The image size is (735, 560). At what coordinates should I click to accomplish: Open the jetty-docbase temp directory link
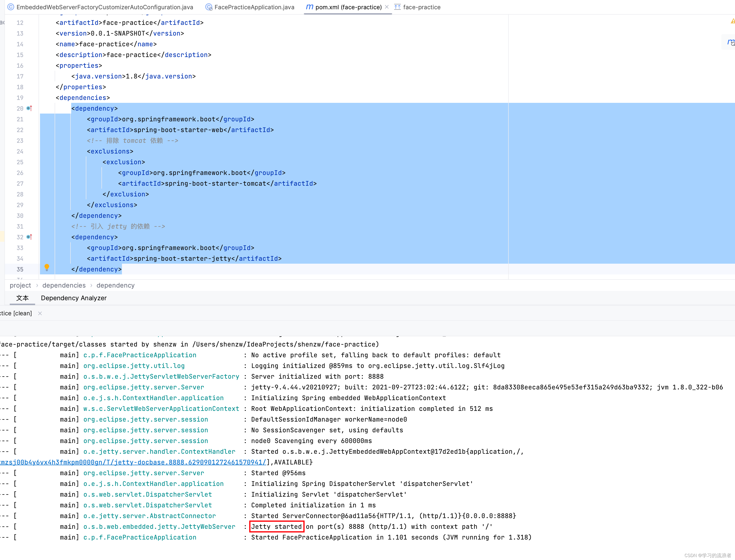(x=133, y=462)
